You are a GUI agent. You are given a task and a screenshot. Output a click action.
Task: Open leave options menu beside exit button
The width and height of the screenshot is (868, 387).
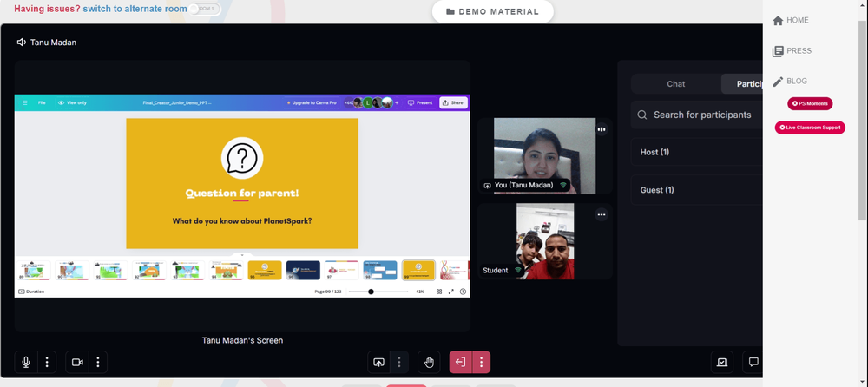point(481,362)
